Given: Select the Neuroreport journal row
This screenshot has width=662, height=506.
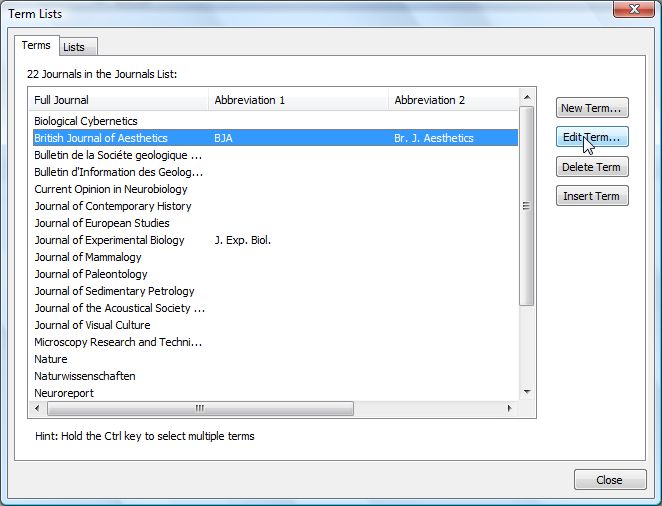Looking at the screenshot, I should point(63,393).
